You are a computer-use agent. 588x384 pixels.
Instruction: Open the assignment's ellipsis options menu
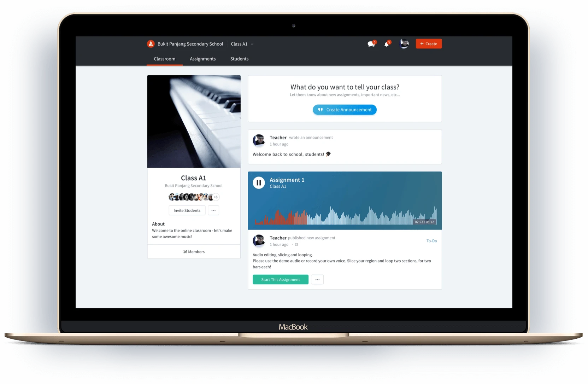(x=317, y=279)
